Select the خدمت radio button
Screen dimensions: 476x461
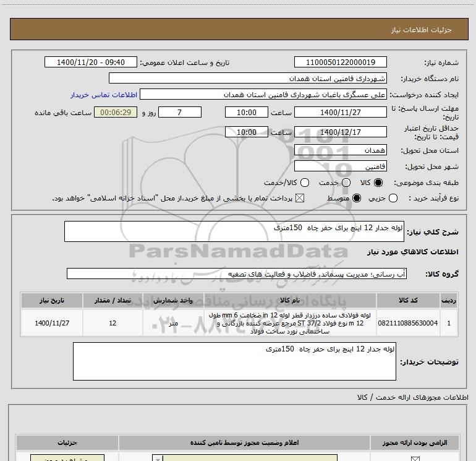[346, 183]
